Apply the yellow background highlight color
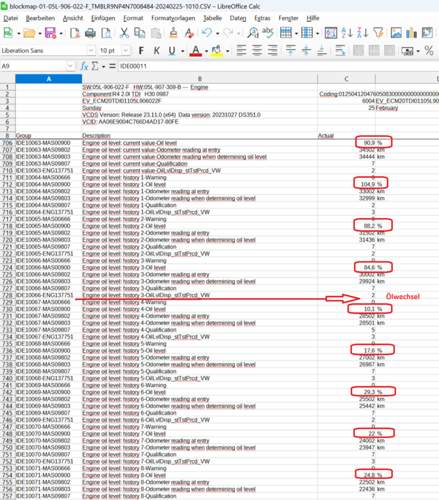 [217, 51]
